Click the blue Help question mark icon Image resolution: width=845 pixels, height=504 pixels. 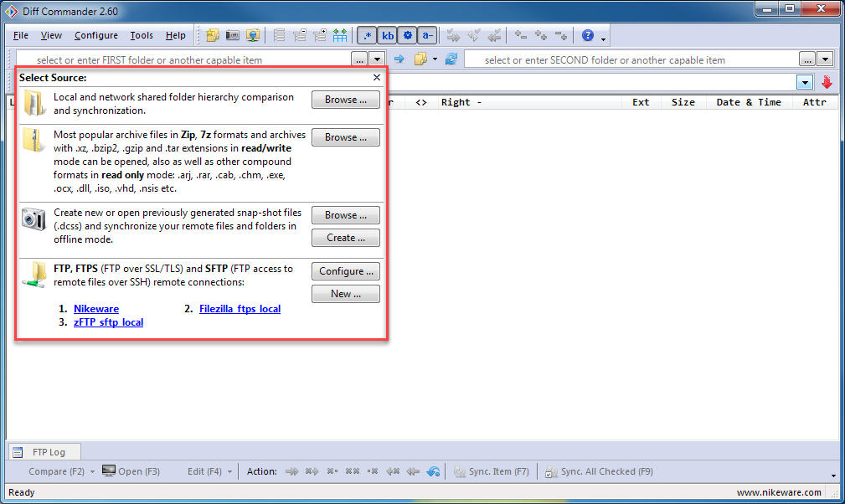coord(588,35)
